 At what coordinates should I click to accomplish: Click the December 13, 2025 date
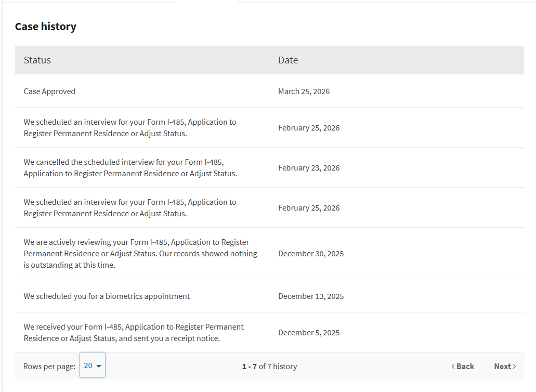point(311,296)
